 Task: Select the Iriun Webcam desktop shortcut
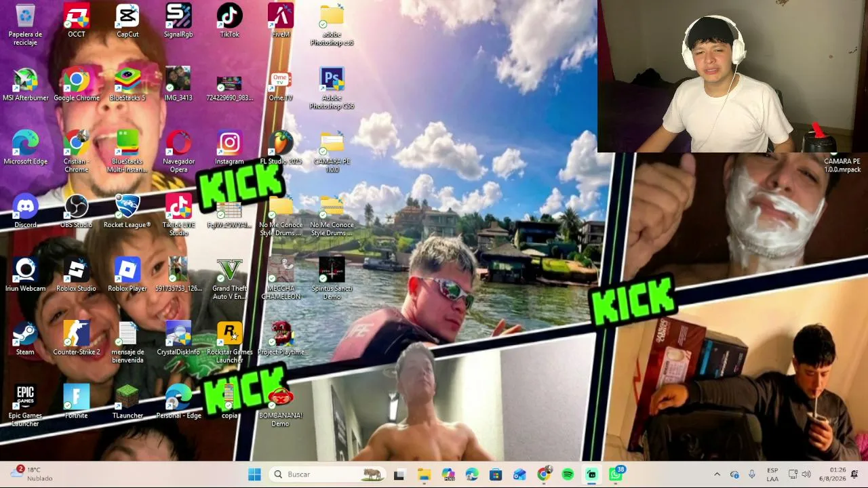tap(26, 275)
